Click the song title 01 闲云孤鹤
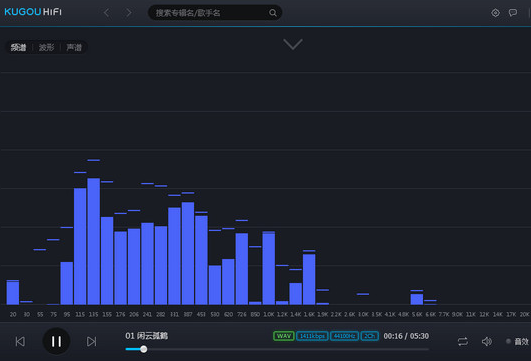This screenshot has width=531, height=361. click(146, 336)
